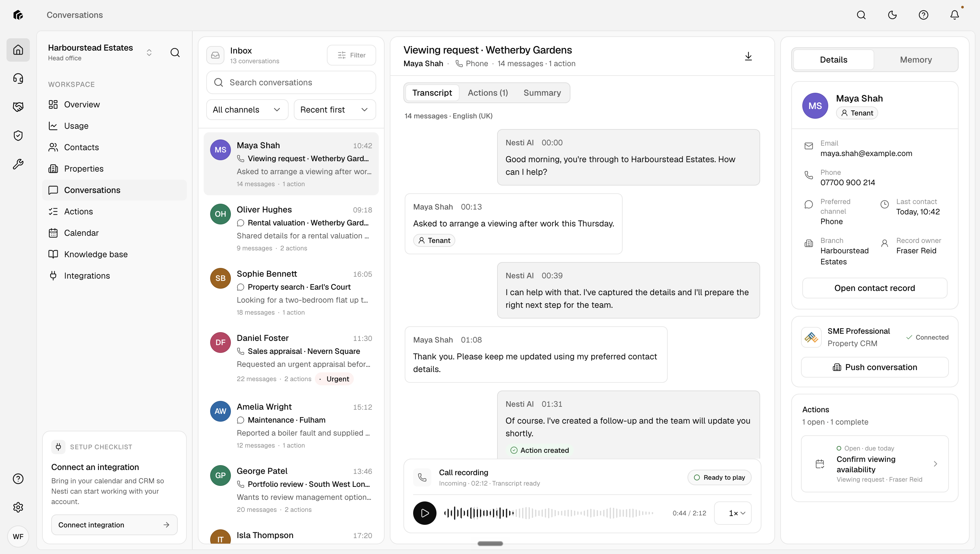Open the settings gear in the rail
The width and height of the screenshot is (980, 554).
(18, 507)
